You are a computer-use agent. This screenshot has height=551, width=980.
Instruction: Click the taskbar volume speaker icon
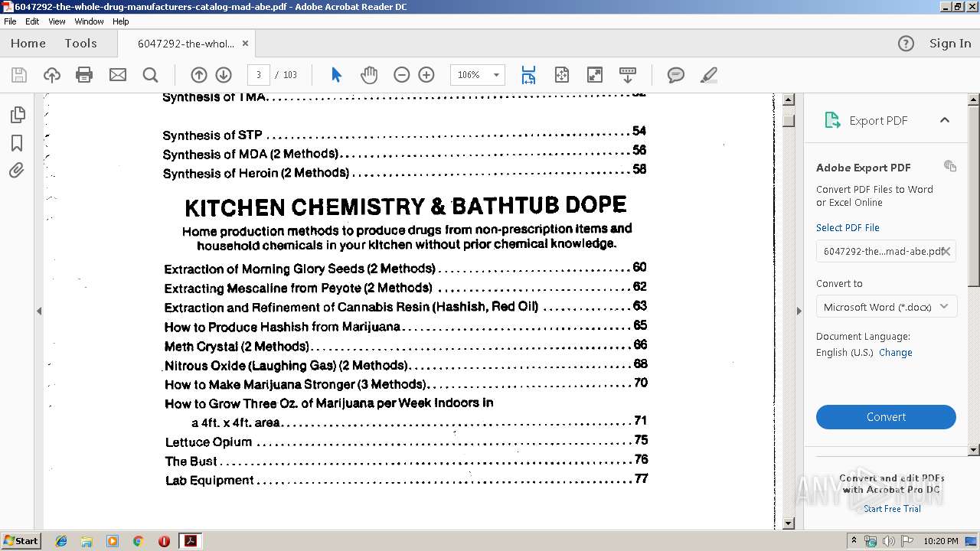click(888, 540)
